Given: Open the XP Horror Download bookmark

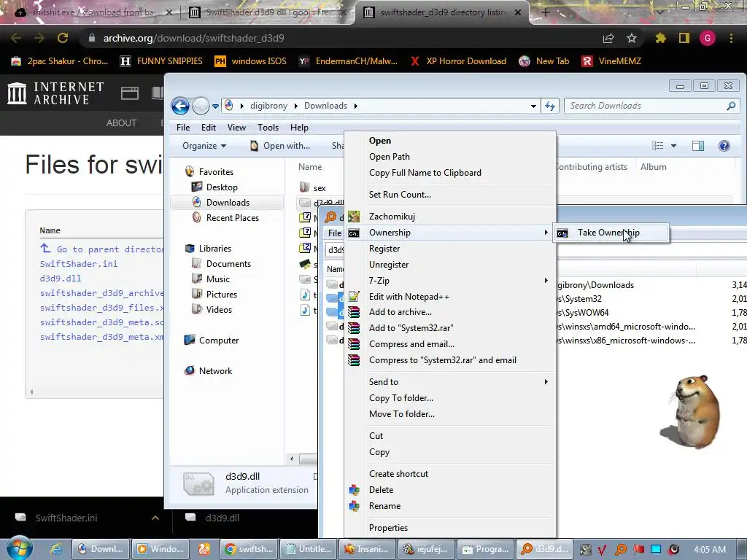Looking at the screenshot, I should [458, 61].
